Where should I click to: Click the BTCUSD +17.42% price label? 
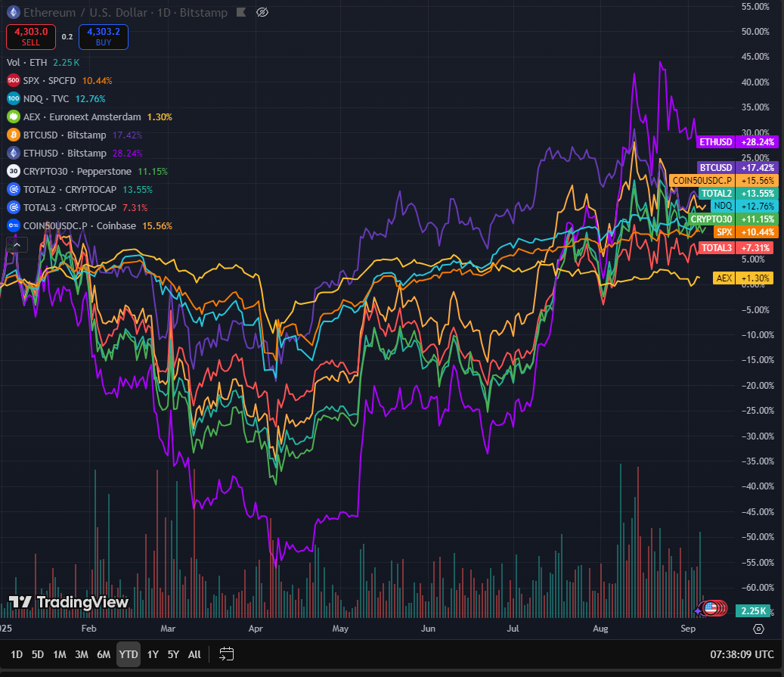737,168
